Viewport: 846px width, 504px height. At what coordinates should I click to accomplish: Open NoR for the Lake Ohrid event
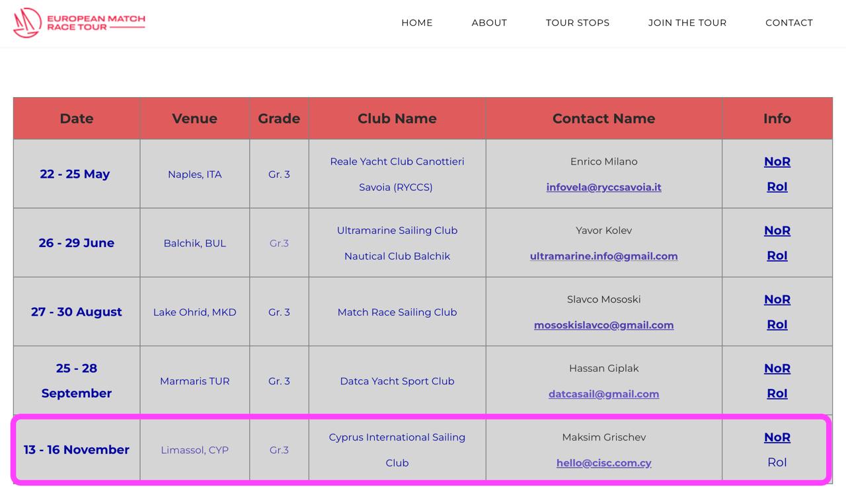tap(777, 299)
